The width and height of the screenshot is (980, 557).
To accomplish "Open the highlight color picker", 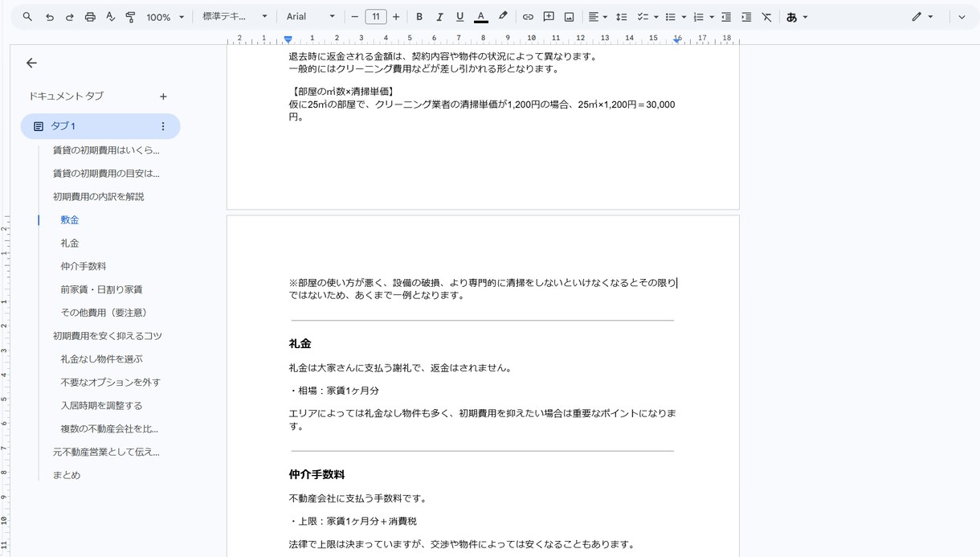I will (503, 17).
